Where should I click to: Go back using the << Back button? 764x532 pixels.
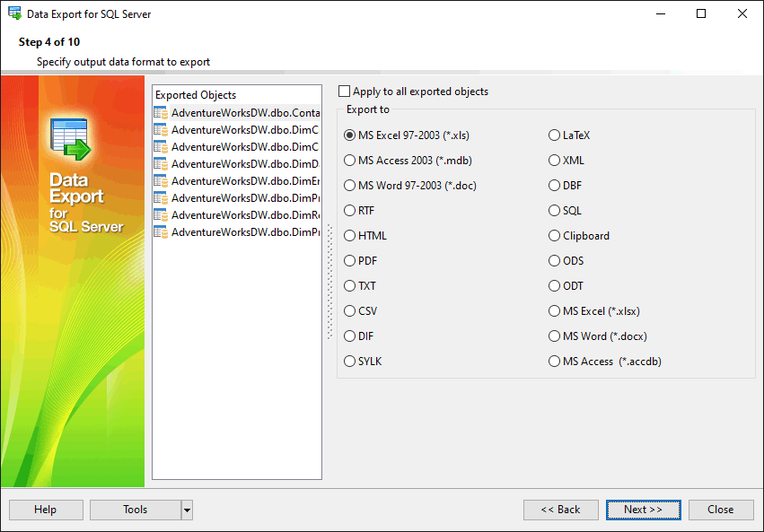point(560,510)
